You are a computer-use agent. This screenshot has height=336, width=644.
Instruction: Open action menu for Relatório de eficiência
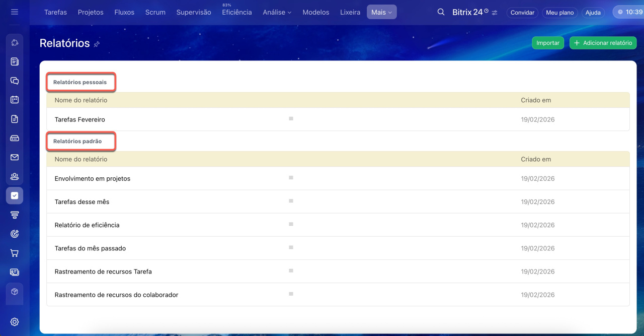[x=291, y=224]
